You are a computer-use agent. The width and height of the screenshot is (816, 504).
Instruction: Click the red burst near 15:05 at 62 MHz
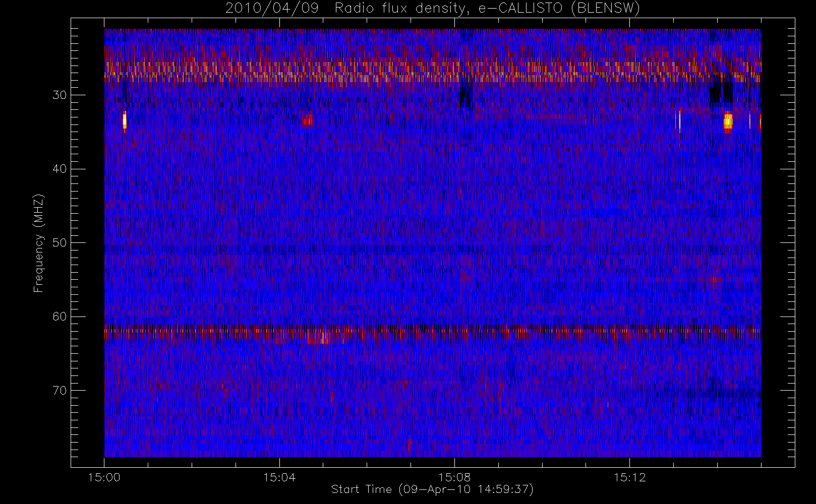[319, 337]
